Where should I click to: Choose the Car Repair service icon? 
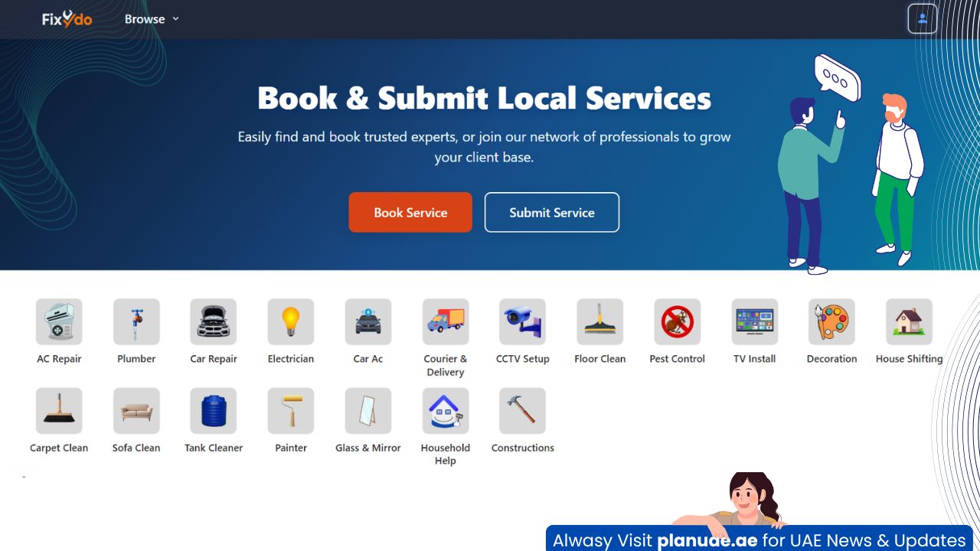coord(214,322)
